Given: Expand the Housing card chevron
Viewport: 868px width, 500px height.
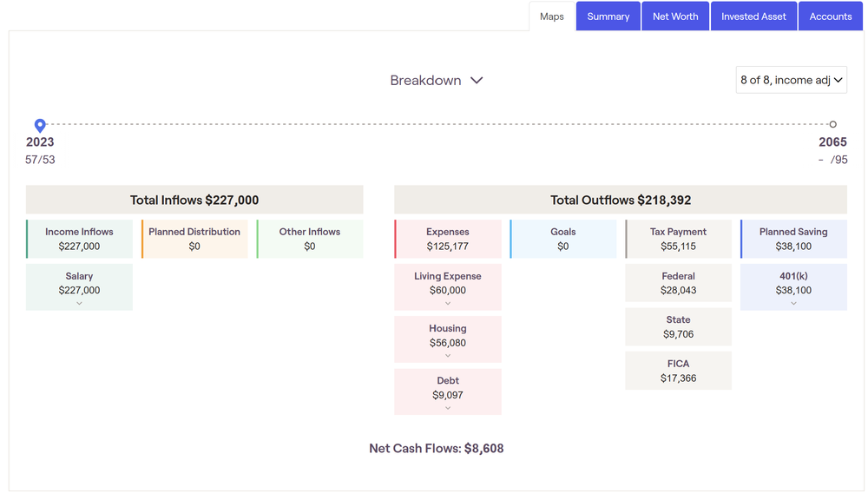Looking at the screenshot, I should click(x=448, y=356).
